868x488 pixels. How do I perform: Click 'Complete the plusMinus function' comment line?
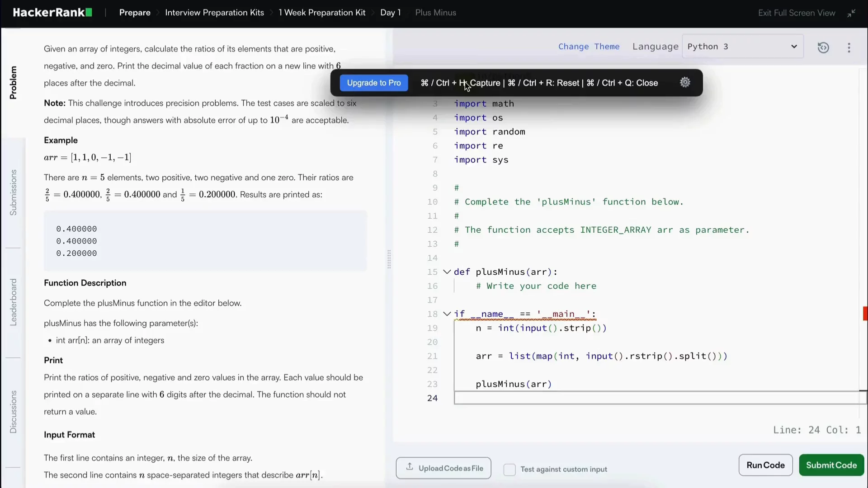click(x=569, y=202)
